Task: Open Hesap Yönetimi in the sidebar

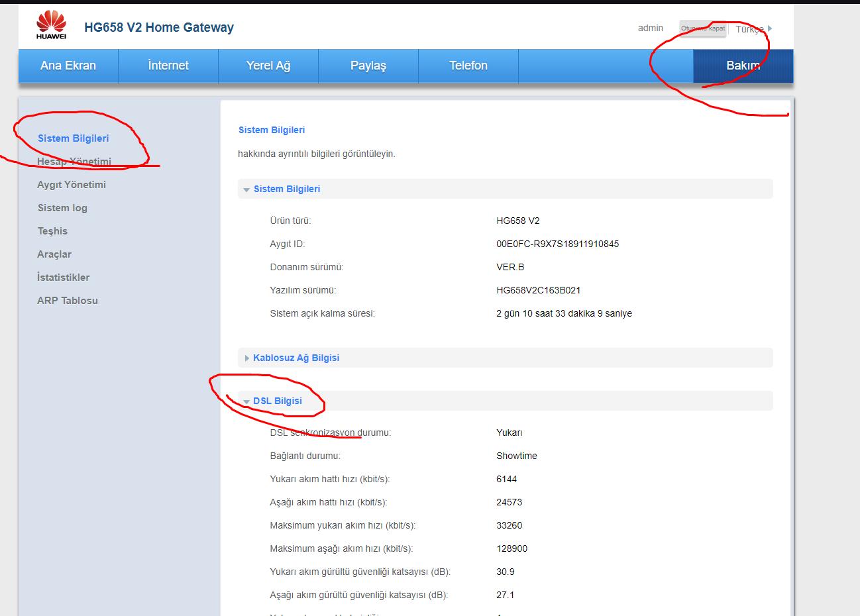Action: tap(74, 162)
